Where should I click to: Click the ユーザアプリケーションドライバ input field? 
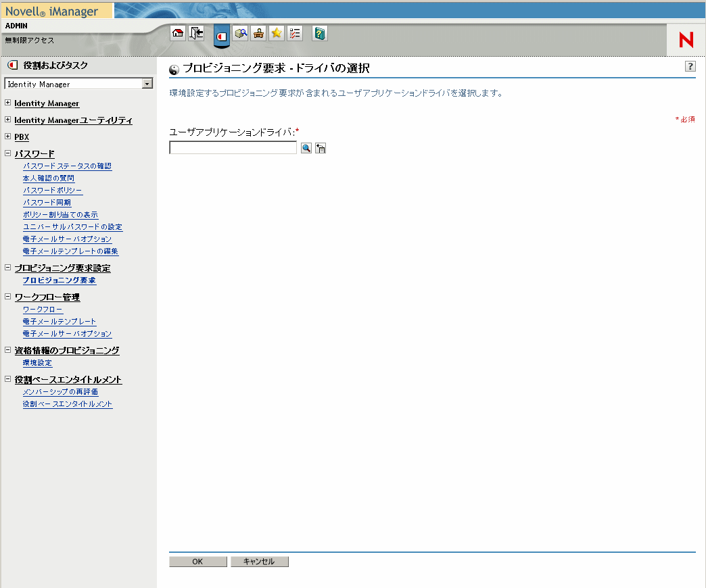click(233, 147)
